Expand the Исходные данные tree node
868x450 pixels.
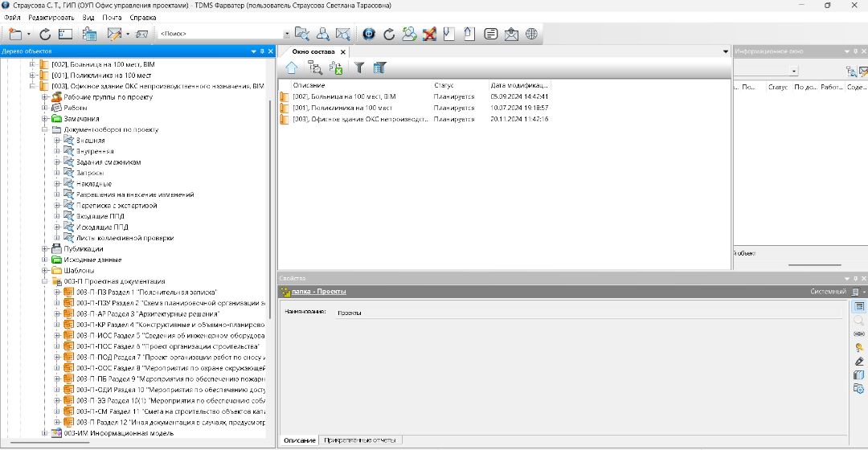[46, 260]
